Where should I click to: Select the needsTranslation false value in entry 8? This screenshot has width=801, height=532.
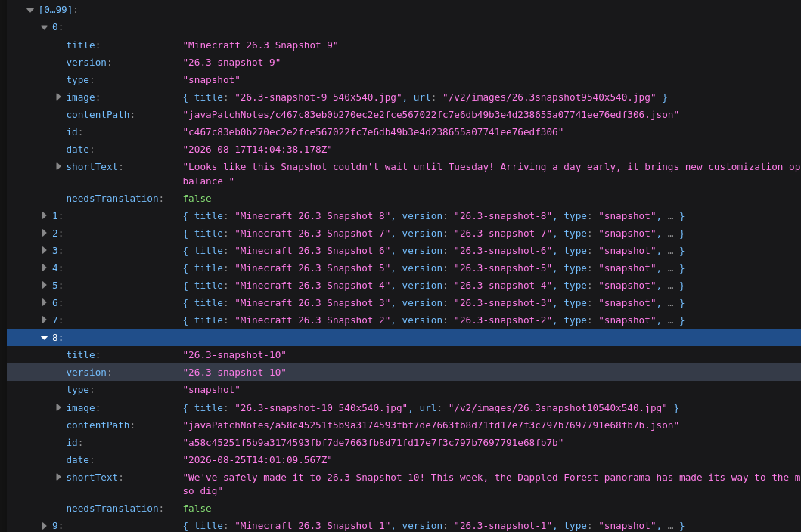click(x=197, y=508)
